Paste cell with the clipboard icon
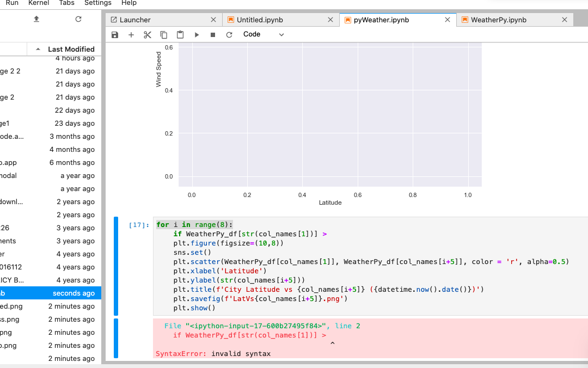The height and width of the screenshot is (368, 588). tap(180, 34)
